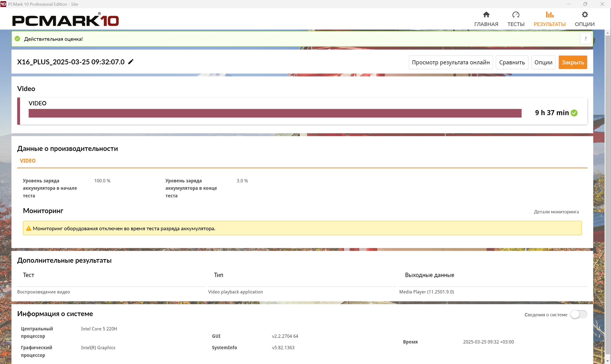The image size is (611, 364).
Task: Open the Home (ГЛАВНАЯ) house icon
Action: [x=486, y=15]
